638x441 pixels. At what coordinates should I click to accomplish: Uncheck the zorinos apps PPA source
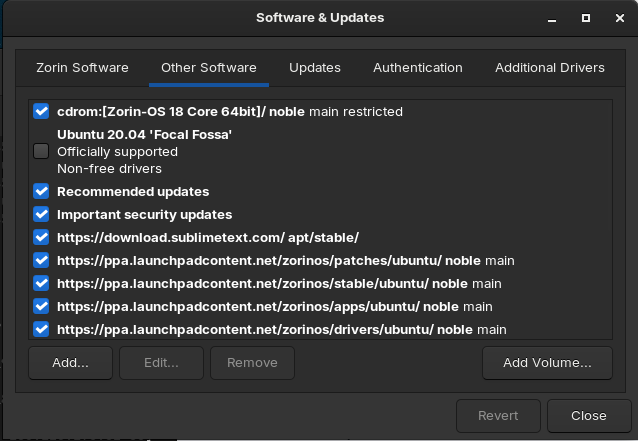coord(41,306)
